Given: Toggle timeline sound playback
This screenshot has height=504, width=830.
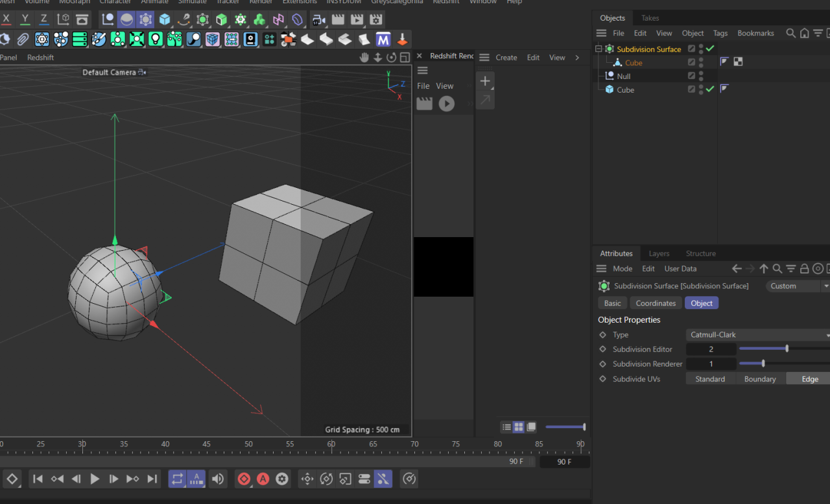Looking at the screenshot, I should click(217, 479).
